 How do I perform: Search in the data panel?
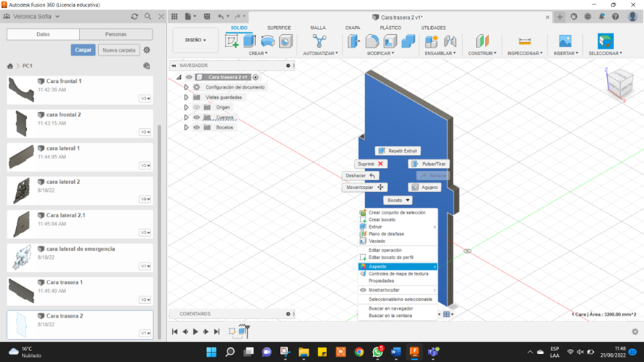148,17
